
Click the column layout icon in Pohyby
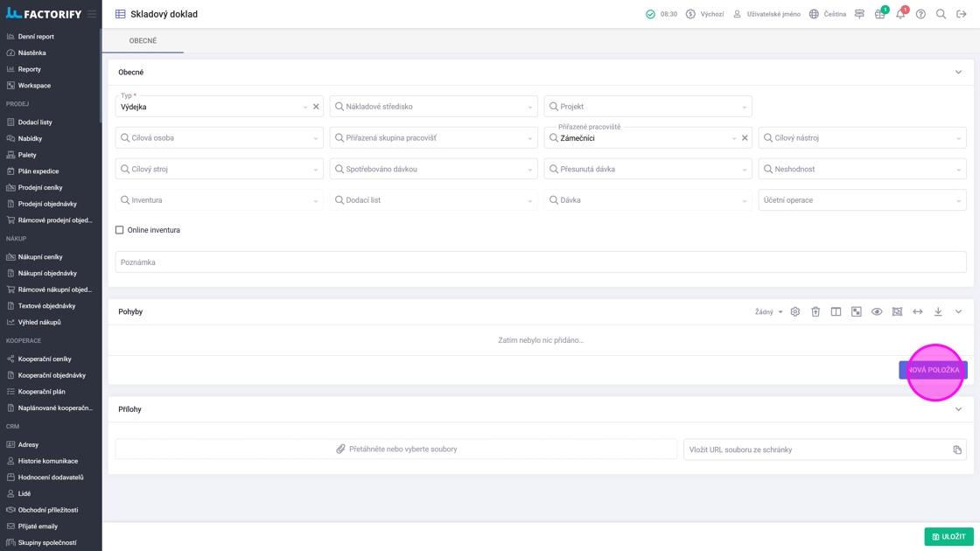point(836,312)
